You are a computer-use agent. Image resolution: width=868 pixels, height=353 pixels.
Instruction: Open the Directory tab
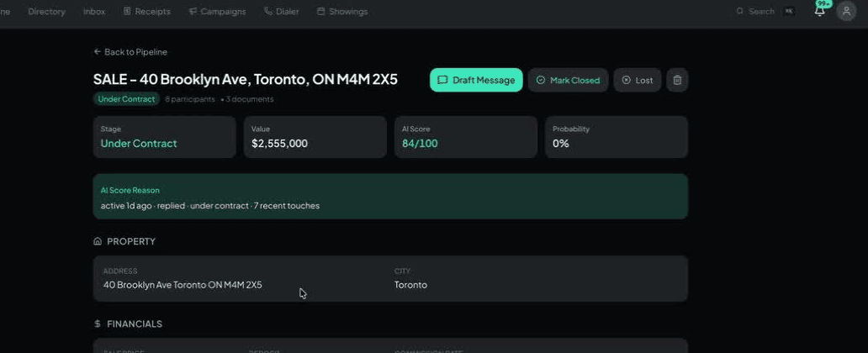coord(46,12)
